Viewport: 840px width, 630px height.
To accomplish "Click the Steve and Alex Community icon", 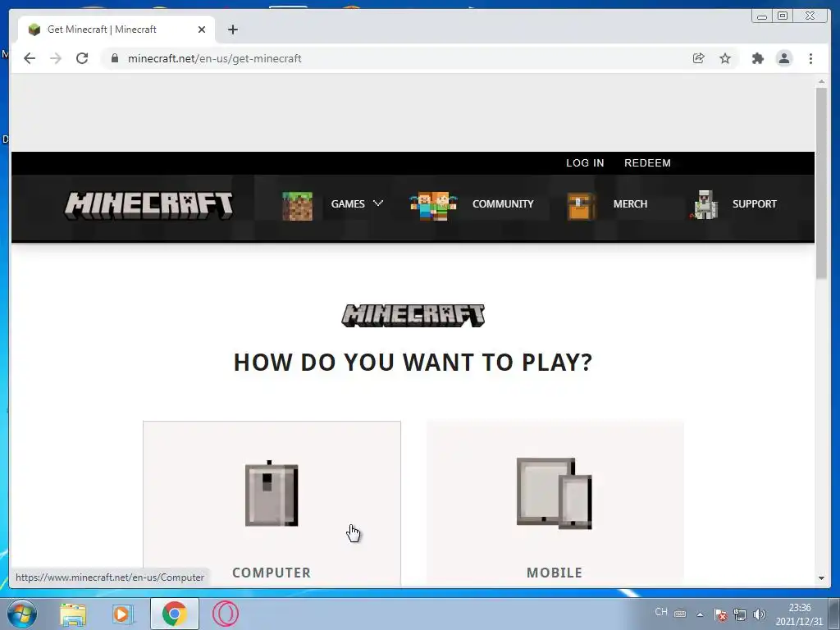I will (433, 206).
